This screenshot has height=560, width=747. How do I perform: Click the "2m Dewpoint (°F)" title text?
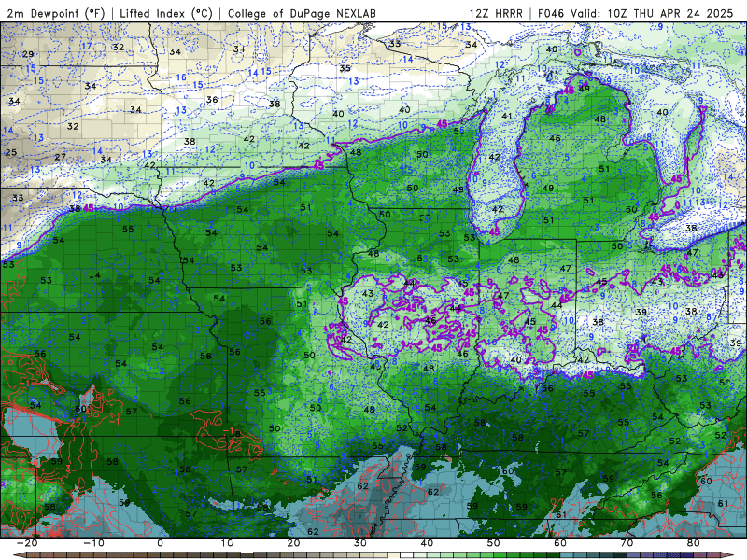pos(56,13)
